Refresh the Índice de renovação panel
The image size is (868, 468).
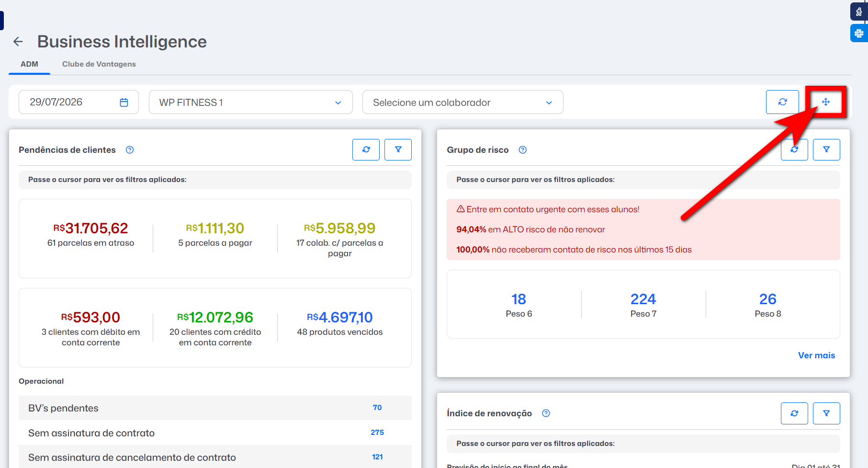click(x=794, y=413)
